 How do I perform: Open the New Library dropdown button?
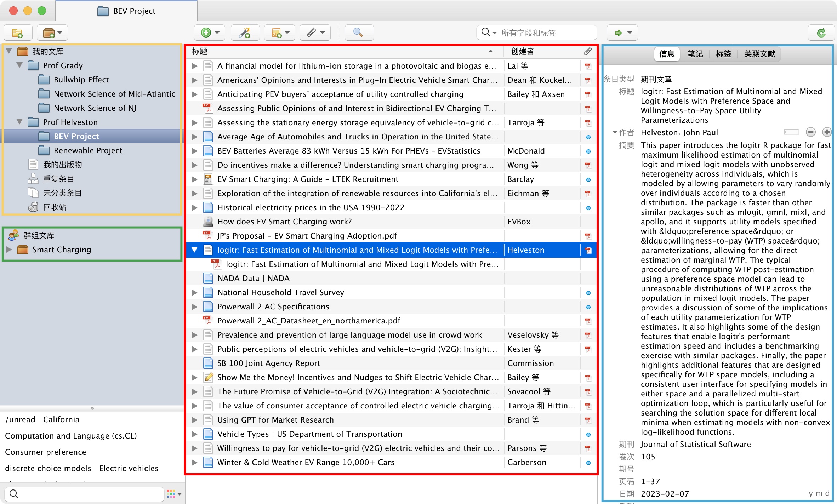coord(52,33)
